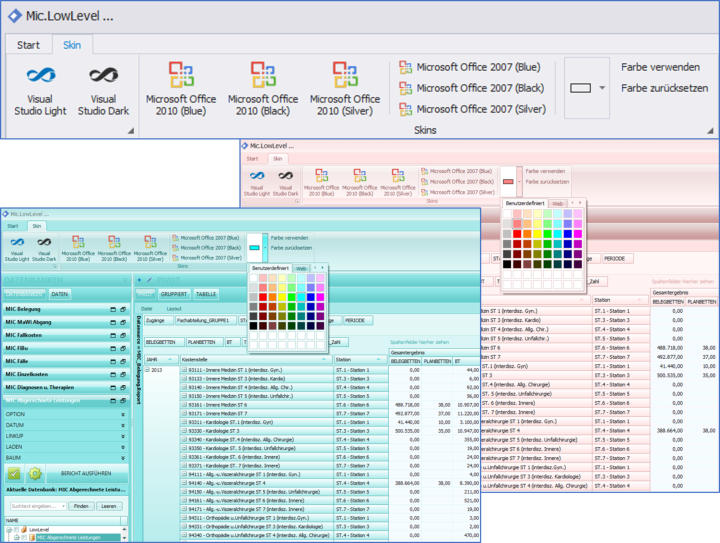Click Farbe zurücksetzen in top ribbon
The image size is (720, 543).
(664, 88)
